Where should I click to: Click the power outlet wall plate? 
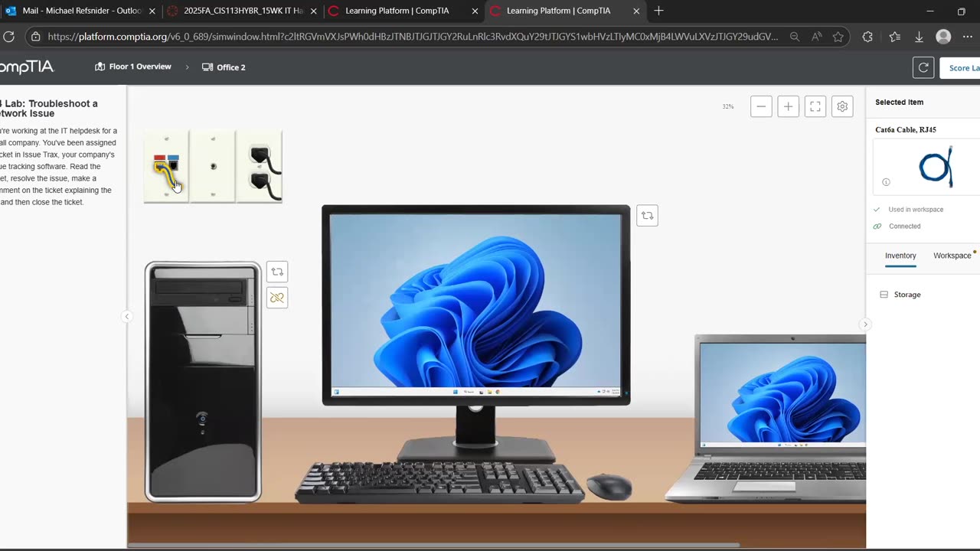(260, 166)
